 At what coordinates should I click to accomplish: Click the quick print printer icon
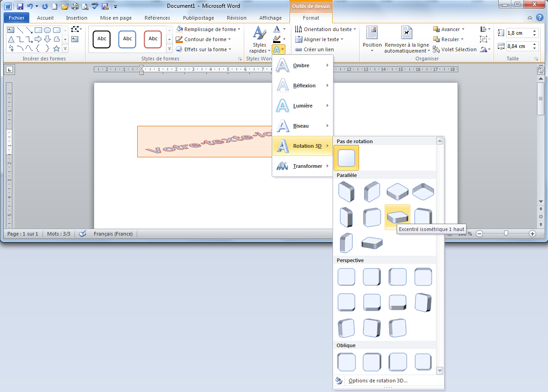coord(75,6)
